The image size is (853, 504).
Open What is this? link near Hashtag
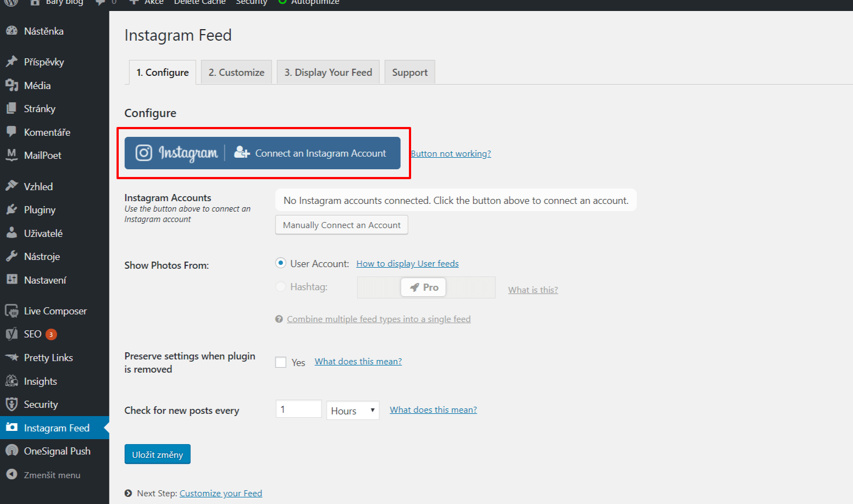[533, 290]
